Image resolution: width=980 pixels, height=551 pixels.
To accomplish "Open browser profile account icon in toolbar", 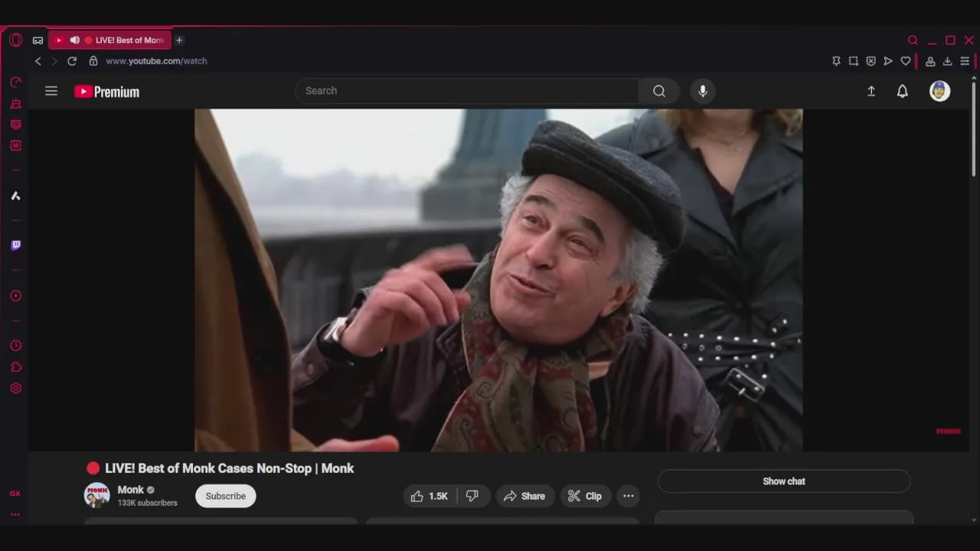I will click(930, 61).
